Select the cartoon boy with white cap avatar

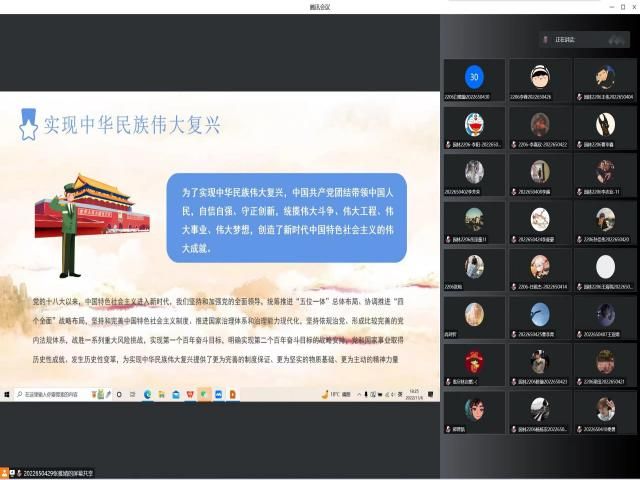(x=540, y=76)
